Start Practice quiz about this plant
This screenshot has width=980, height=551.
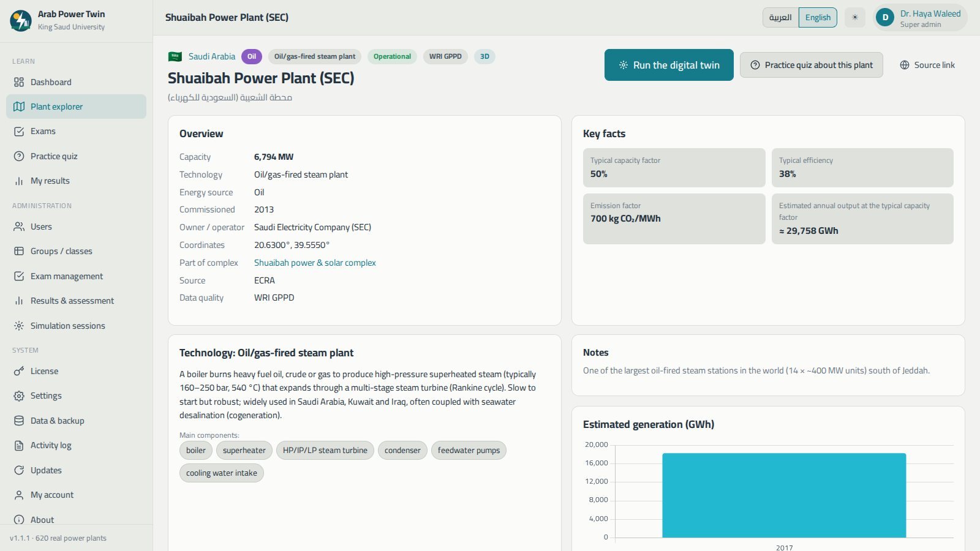pyautogui.click(x=812, y=65)
